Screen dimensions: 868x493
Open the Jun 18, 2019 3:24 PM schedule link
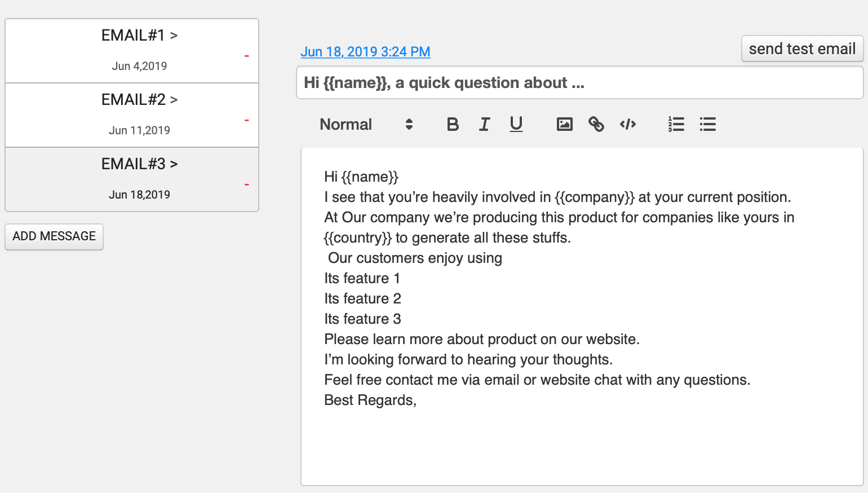pyautogui.click(x=365, y=52)
